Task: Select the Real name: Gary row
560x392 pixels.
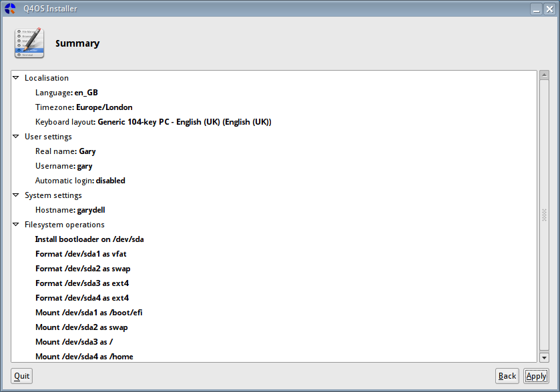Action: [65, 151]
